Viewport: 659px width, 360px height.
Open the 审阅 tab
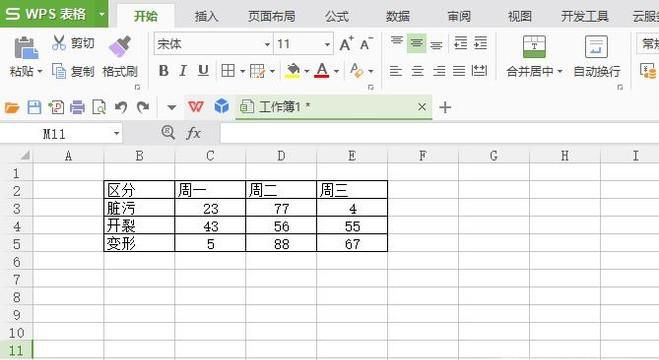(x=459, y=16)
